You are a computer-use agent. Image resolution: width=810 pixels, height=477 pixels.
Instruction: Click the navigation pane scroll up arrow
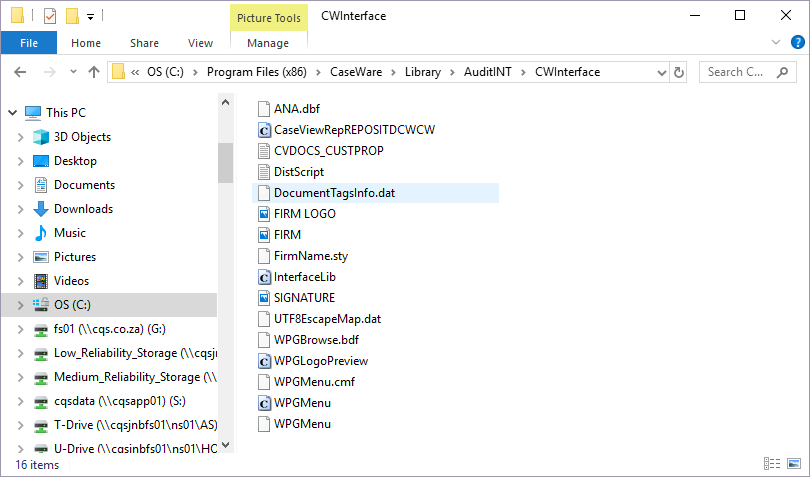[x=225, y=102]
